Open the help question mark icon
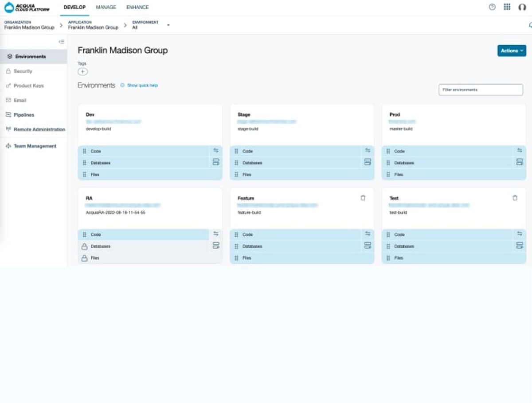 click(492, 7)
